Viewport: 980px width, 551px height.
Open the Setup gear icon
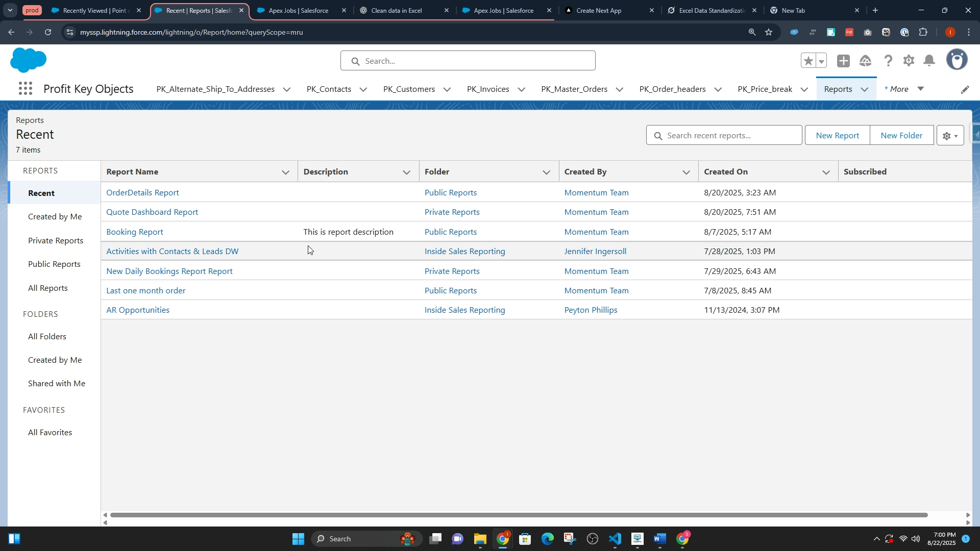click(909, 61)
